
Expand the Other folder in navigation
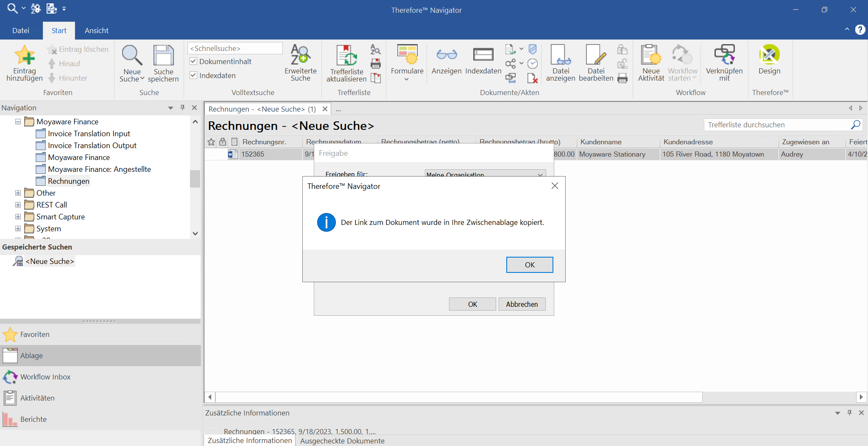click(x=18, y=193)
